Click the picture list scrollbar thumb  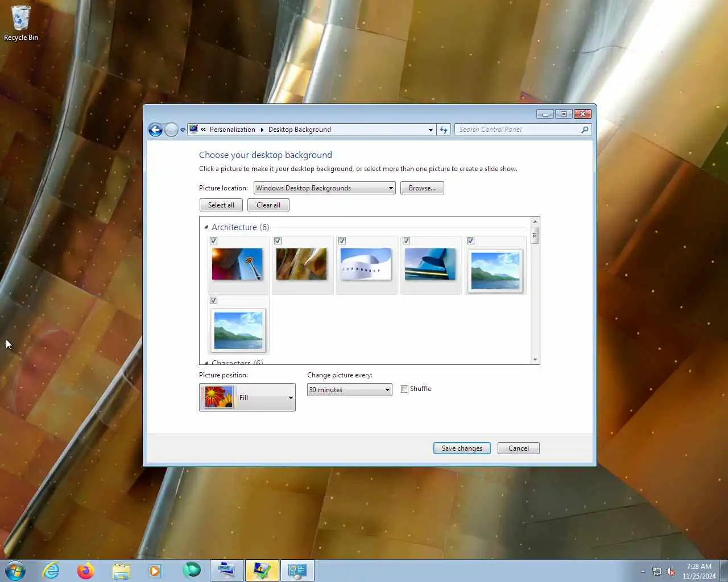pyautogui.click(x=535, y=235)
